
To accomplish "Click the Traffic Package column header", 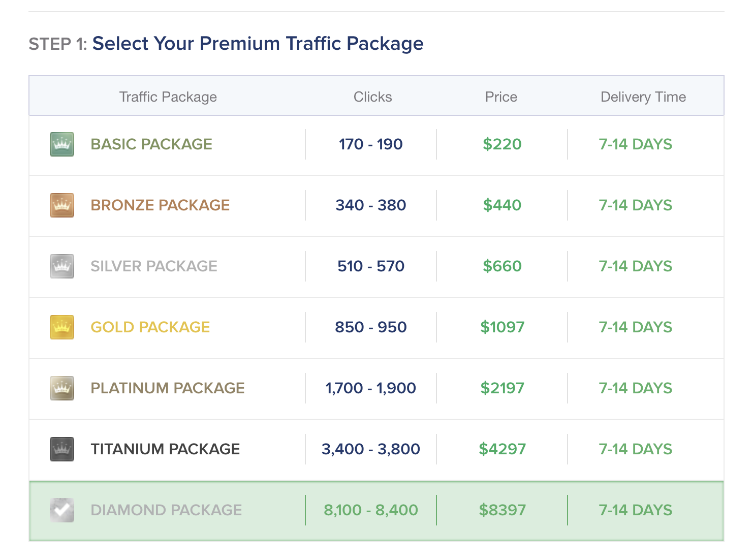I will (168, 97).
